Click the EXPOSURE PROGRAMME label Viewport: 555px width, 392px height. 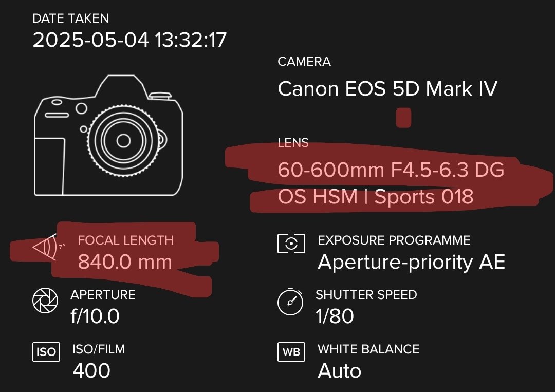pos(394,240)
